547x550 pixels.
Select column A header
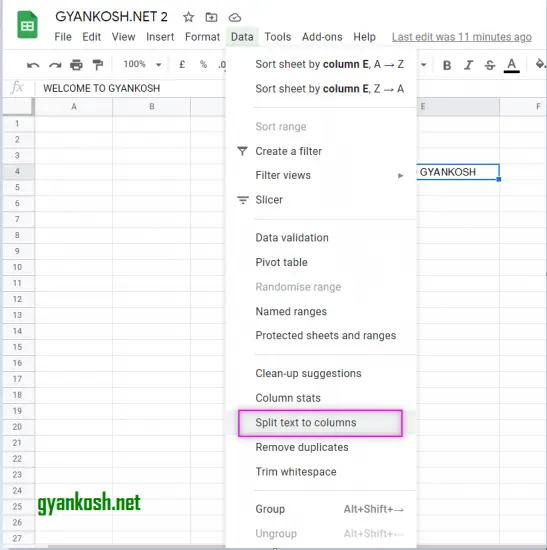point(74,107)
